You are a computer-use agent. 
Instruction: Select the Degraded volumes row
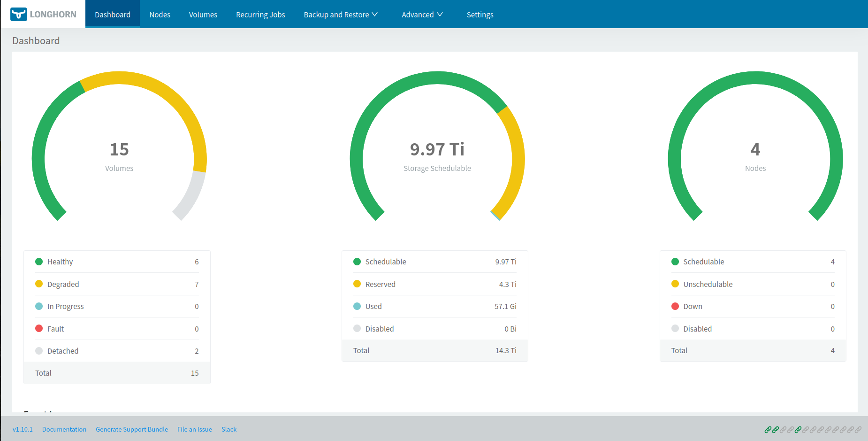117,284
